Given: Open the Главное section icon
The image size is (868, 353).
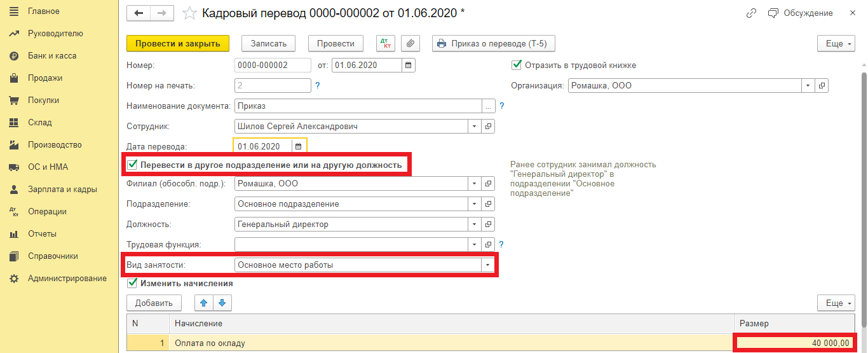Looking at the screenshot, I should click(x=13, y=11).
